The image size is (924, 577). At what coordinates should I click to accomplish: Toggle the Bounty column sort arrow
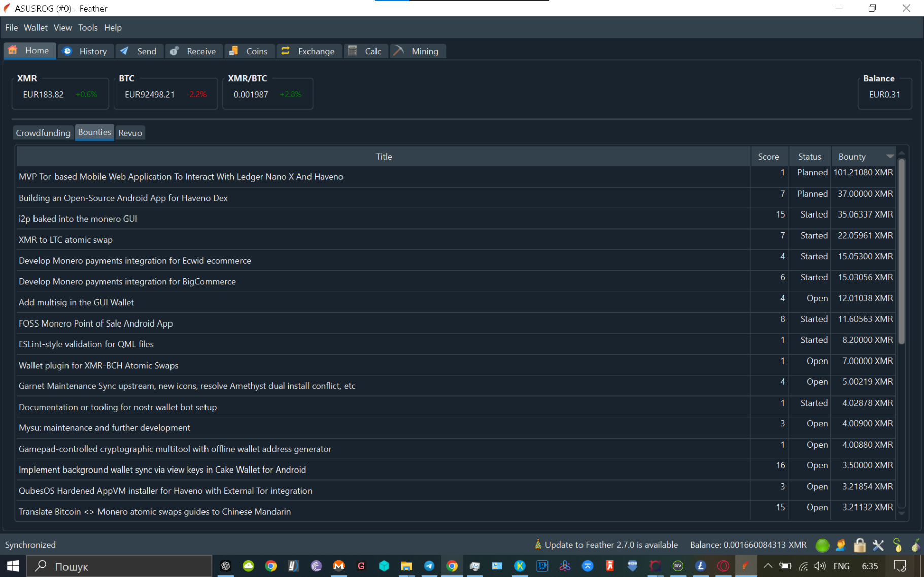click(889, 156)
